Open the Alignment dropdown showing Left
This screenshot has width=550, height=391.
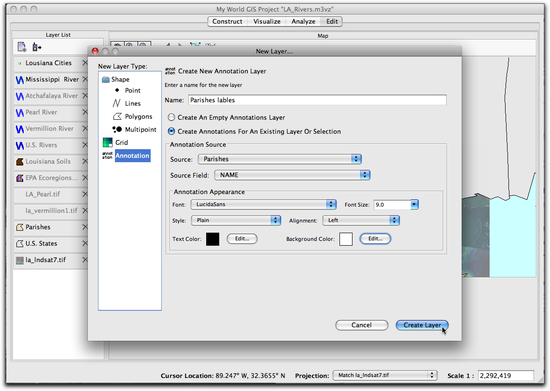(361, 220)
